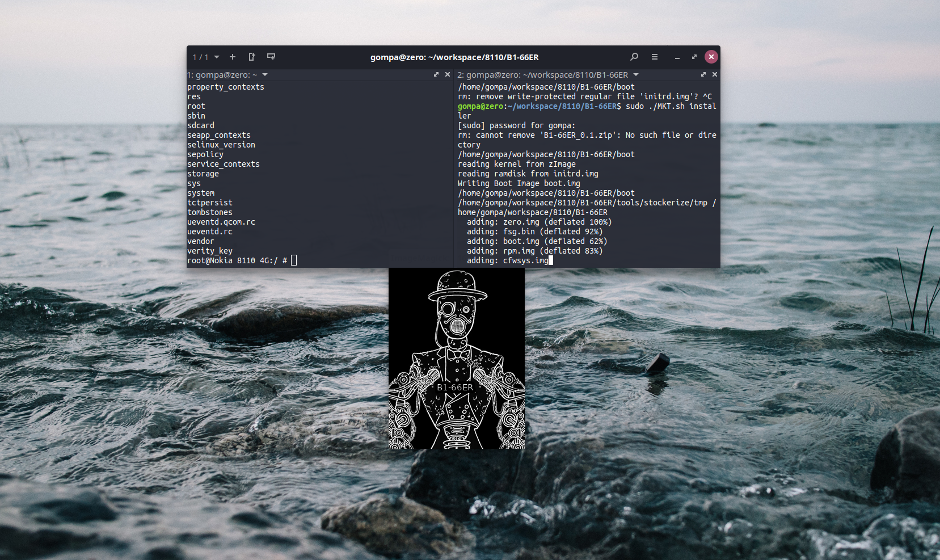Click 'service_contexts' in left terminal
The image size is (940, 560).
(x=224, y=164)
